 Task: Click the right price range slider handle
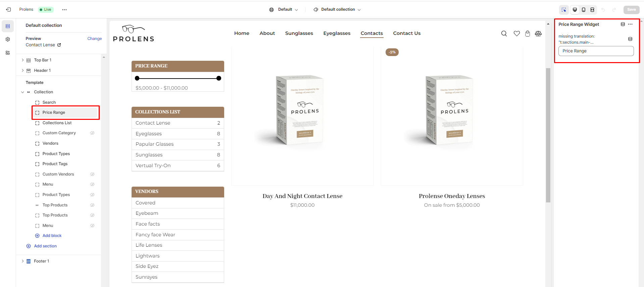click(219, 78)
